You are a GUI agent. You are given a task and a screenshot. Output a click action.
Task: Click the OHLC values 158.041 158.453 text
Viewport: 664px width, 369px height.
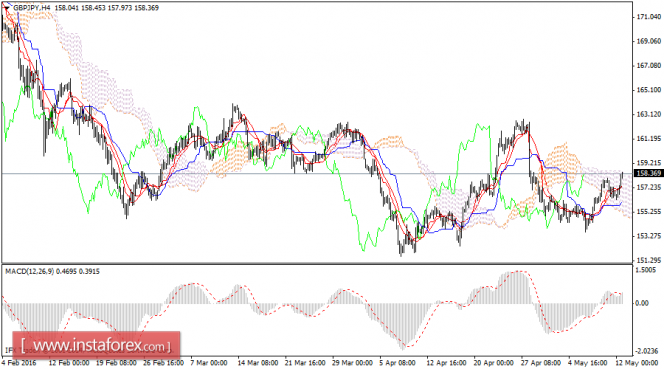click(80, 8)
